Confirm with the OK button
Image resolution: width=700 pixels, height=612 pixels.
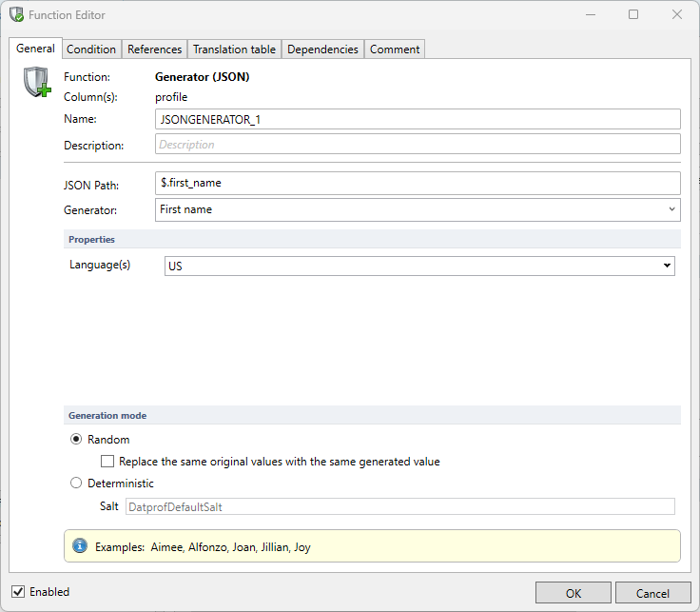point(574,593)
